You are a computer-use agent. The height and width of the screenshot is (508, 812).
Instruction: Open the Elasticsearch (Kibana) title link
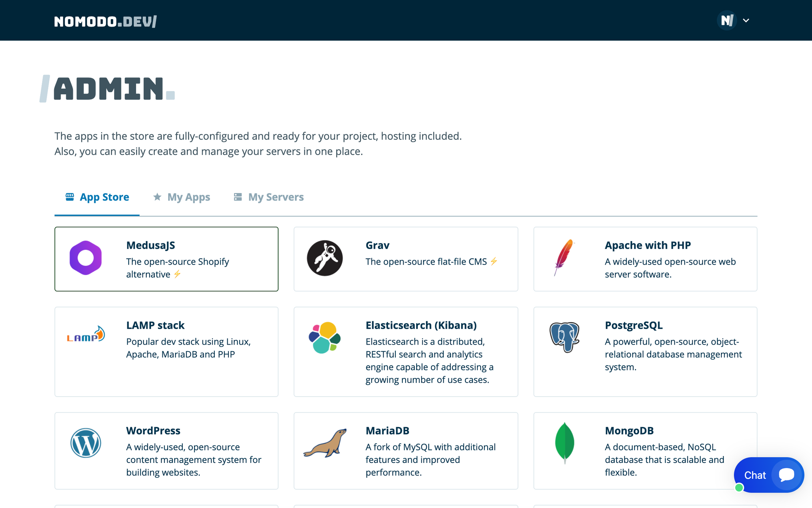[x=421, y=326]
